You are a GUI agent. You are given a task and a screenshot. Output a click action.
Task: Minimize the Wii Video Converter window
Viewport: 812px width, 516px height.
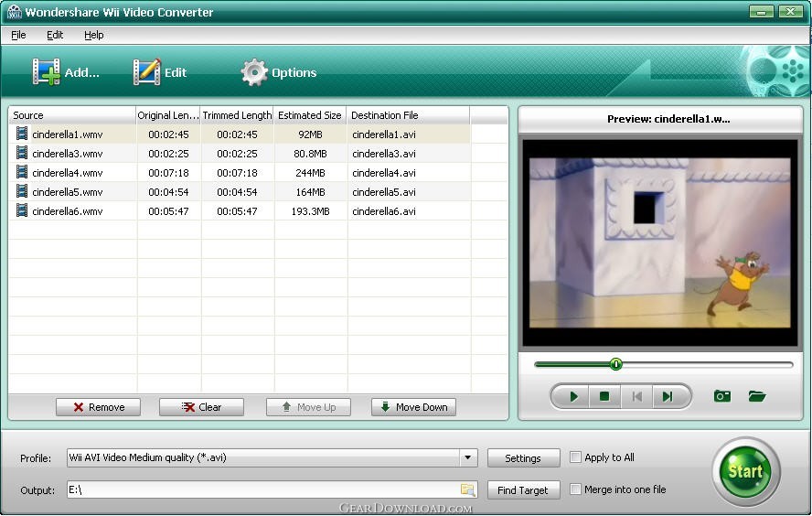coord(761,11)
